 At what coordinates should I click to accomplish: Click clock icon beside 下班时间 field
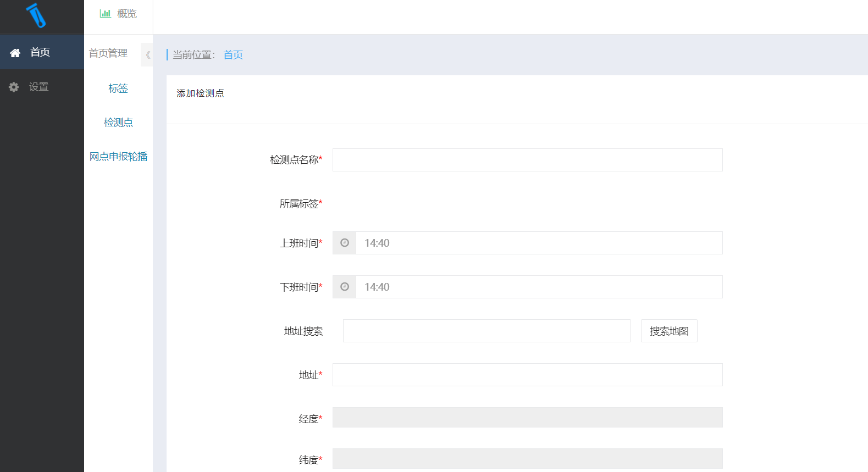coord(345,287)
